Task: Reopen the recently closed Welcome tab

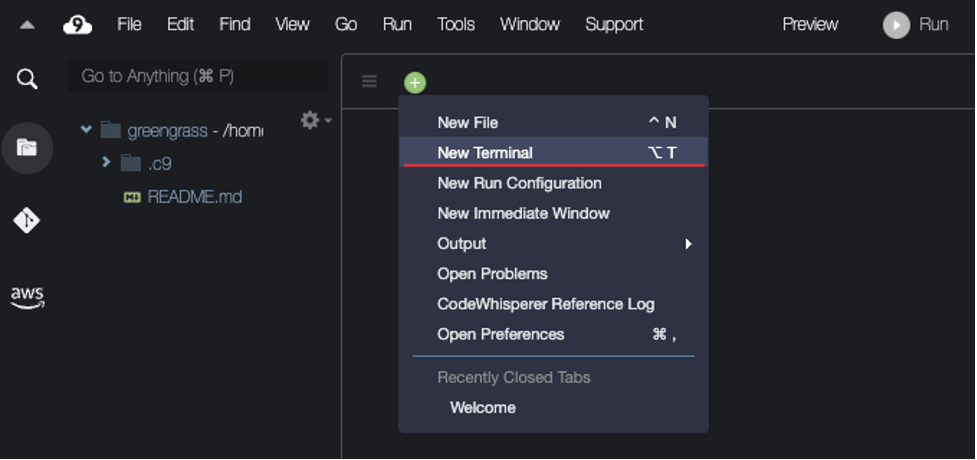Action: point(483,407)
